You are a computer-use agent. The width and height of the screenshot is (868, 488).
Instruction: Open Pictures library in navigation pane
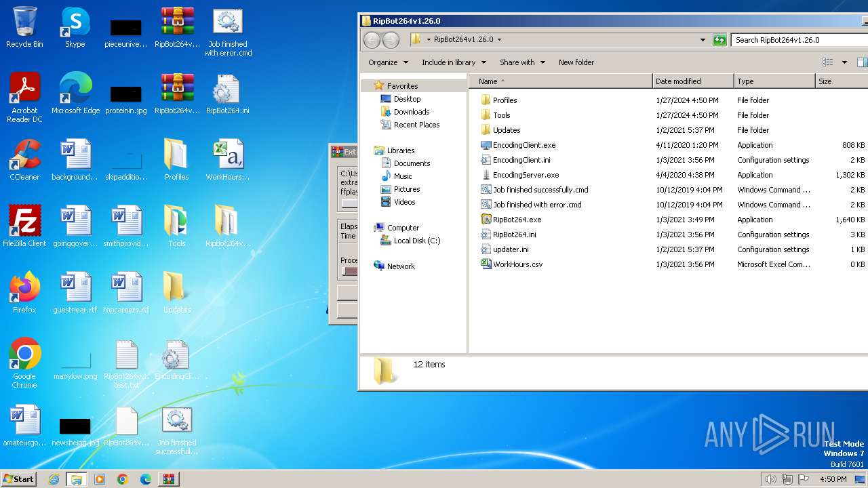click(407, 189)
